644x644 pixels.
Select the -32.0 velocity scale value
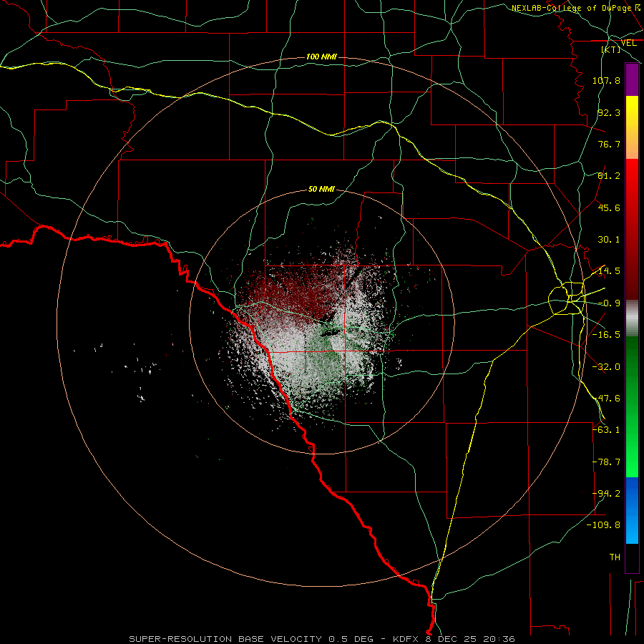(x=606, y=367)
